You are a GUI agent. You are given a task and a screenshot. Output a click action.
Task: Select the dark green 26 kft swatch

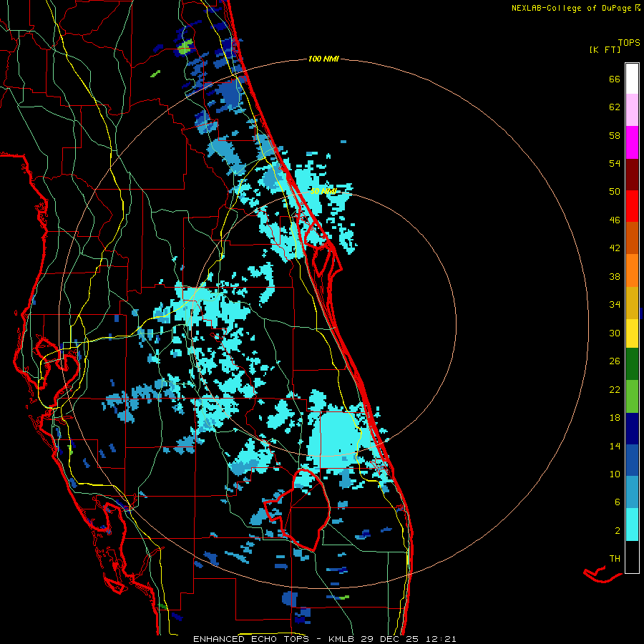click(632, 364)
